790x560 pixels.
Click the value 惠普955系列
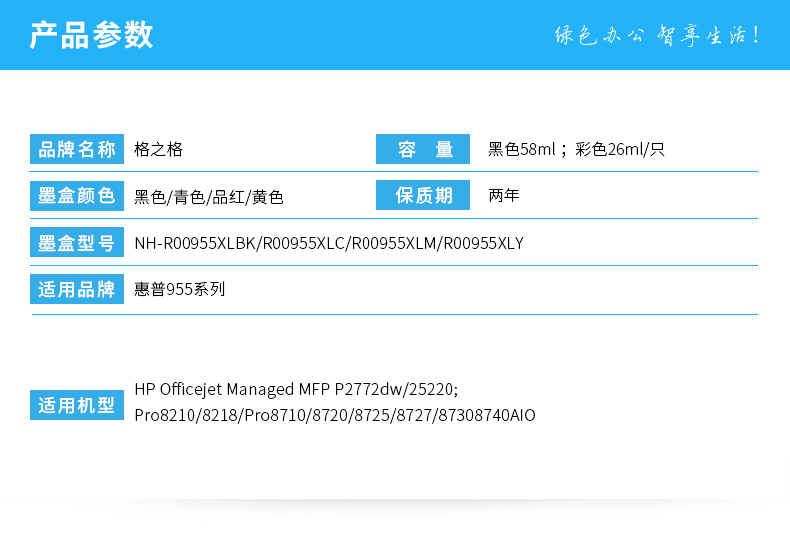(179, 289)
